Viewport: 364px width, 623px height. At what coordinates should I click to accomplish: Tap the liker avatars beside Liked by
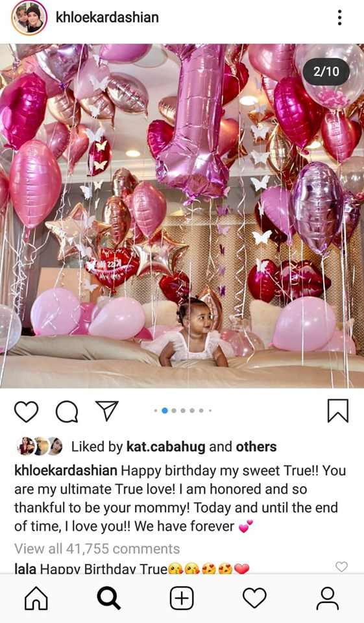point(40,446)
